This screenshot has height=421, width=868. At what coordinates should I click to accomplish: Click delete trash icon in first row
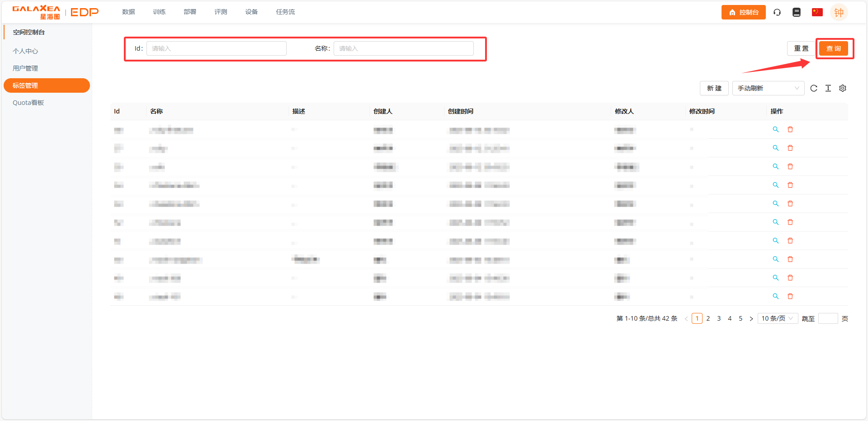790,129
